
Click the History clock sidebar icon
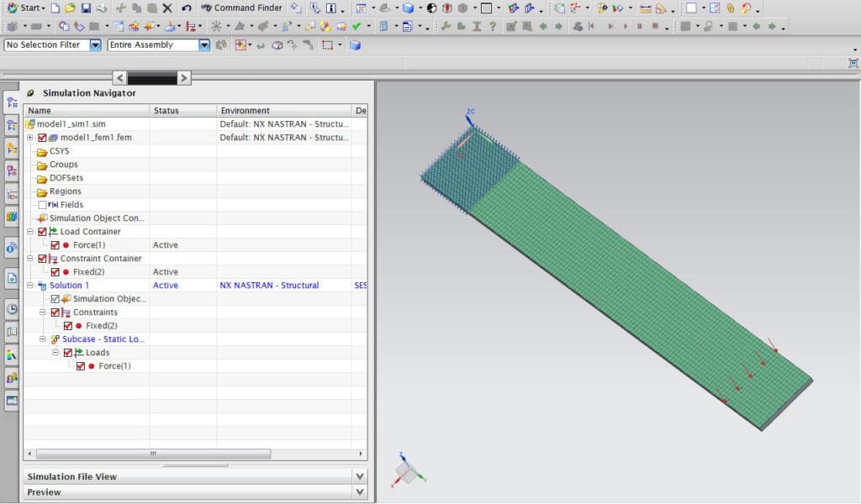[12, 308]
